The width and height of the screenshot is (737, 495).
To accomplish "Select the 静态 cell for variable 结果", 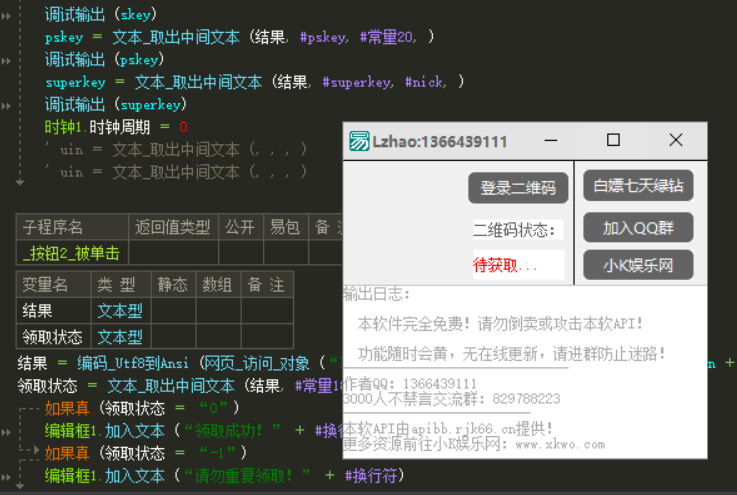I will pyautogui.click(x=172, y=311).
